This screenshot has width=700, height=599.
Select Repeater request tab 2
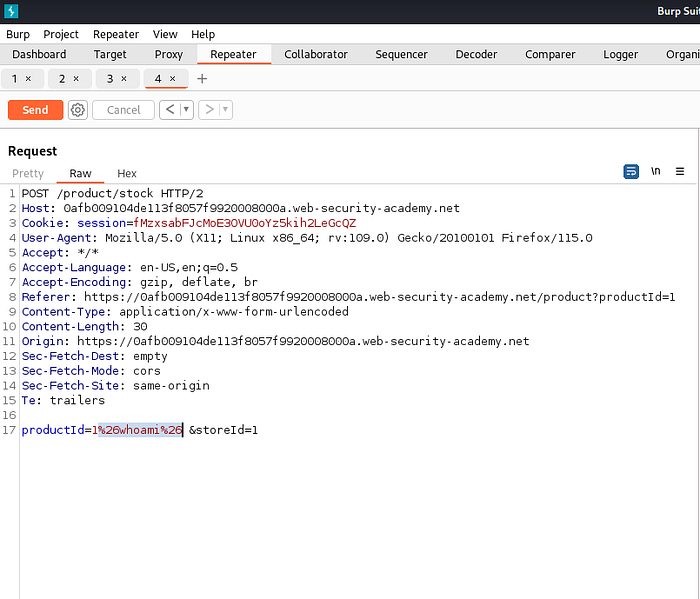coord(62,79)
